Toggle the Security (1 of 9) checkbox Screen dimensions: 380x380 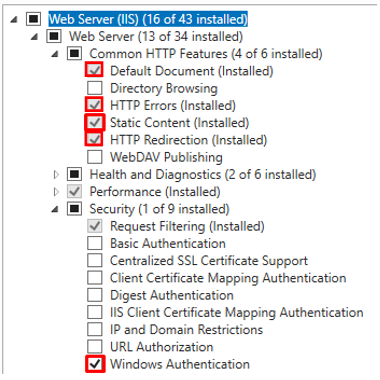click(74, 209)
